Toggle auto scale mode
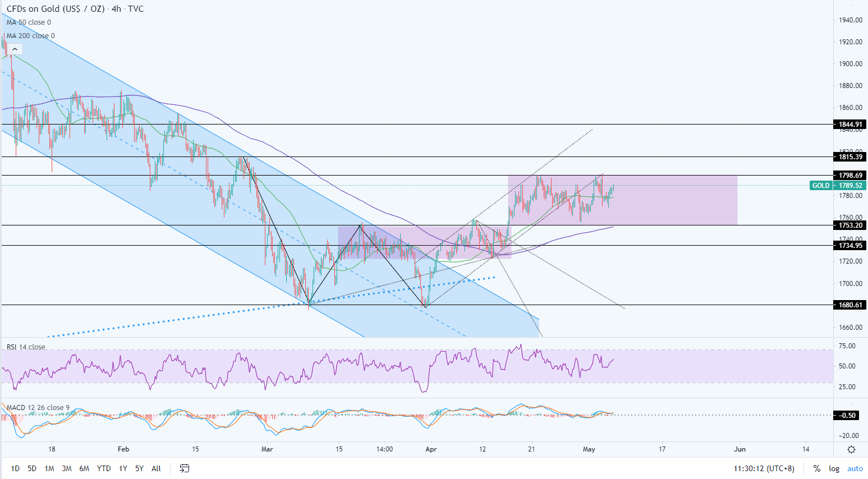The width and height of the screenshot is (868, 479). 855,468
